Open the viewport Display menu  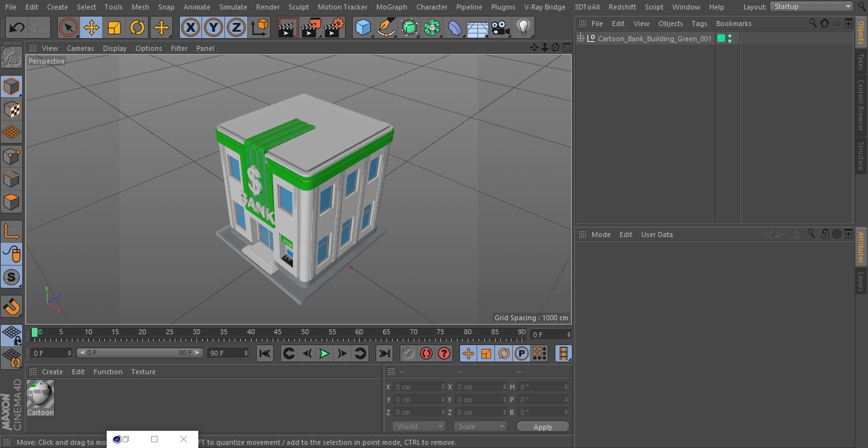(114, 48)
